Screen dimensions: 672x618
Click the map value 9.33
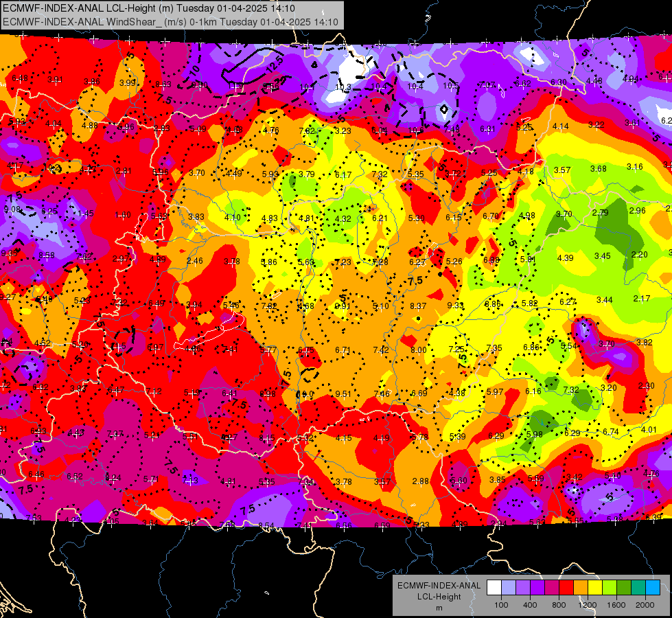tap(455, 306)
